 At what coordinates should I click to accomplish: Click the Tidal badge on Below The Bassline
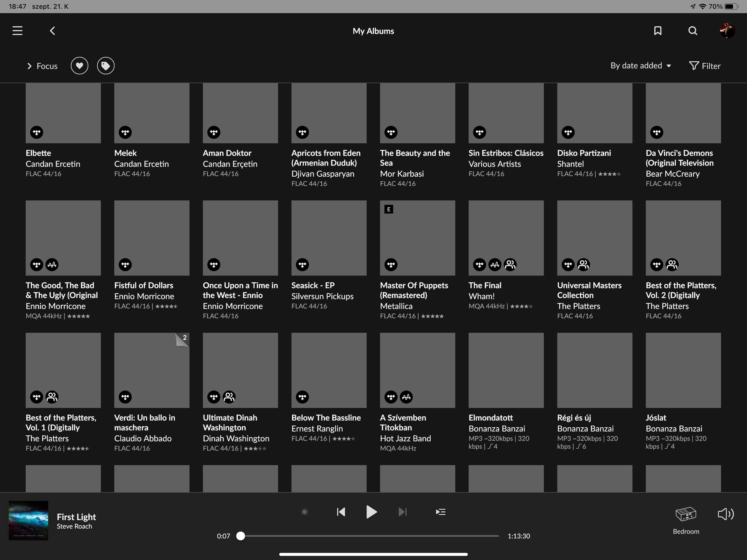click(302, 397)
